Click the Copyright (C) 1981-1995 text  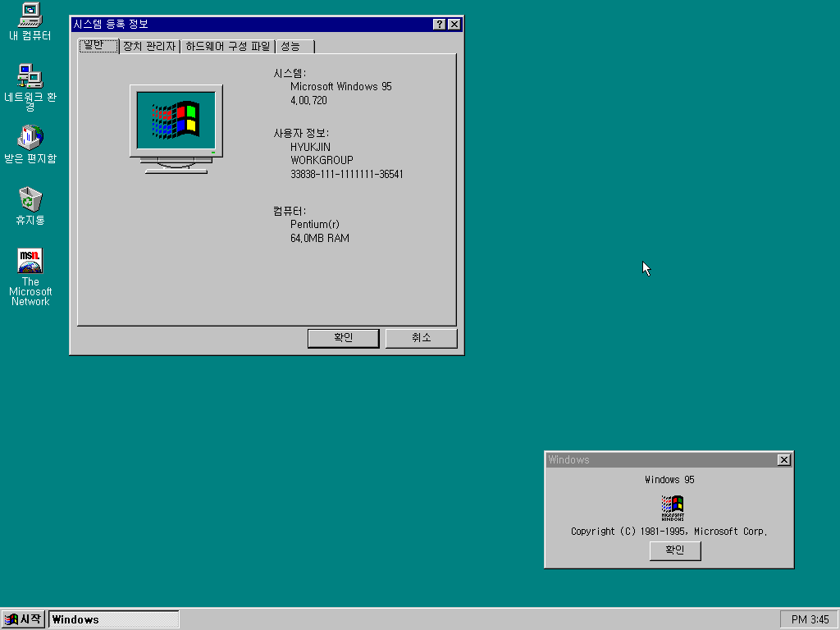click(669, 531)
